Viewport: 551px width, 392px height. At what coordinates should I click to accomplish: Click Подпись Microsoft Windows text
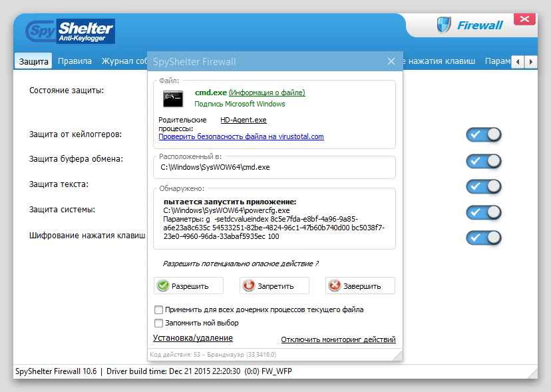tap(240, 104)
